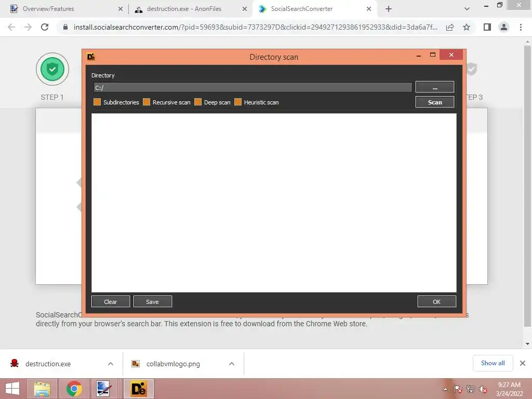
Task: Show all downloads
Action: (493, 363)
